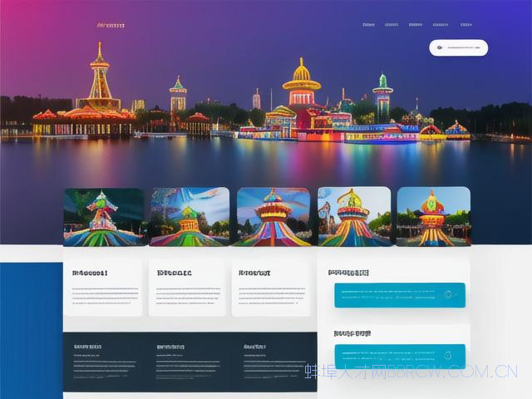
Task: Select the second navigation menu item
Action: pyautogui.click(x=392, y=25)
